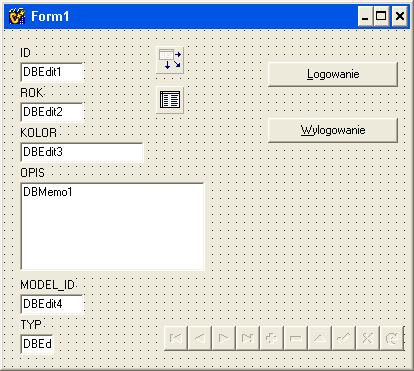Select the ID label

(x=25, y=53)
